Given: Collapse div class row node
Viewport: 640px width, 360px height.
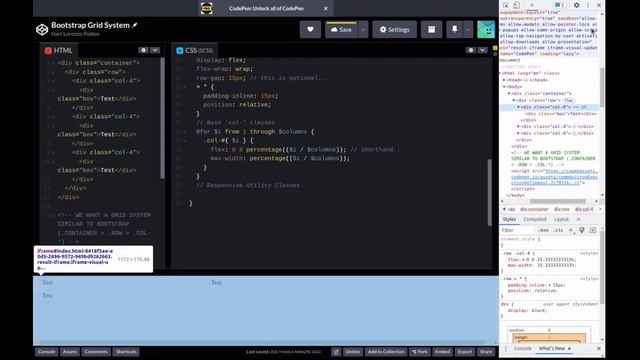Looking at the screenshot, I should click(x=514, y=100).
